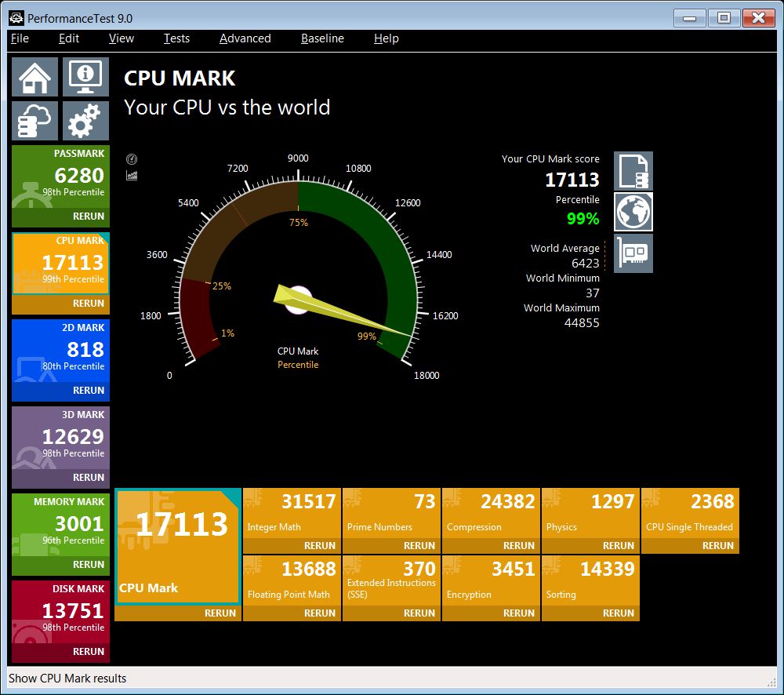The image size is (784, 695).
Task: Click the saved baseline file icon
Action: tap(633, 171)
